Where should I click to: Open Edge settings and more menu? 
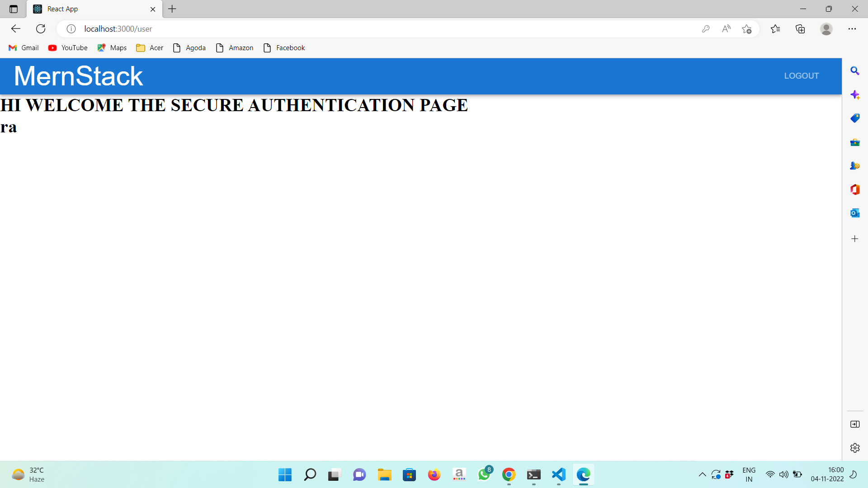[853, 28]
